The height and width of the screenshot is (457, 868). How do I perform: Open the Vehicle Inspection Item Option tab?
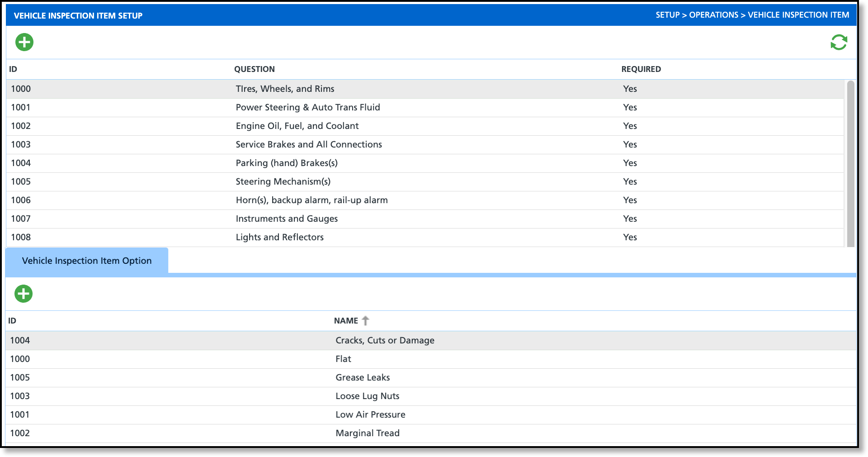coord(87,261)
